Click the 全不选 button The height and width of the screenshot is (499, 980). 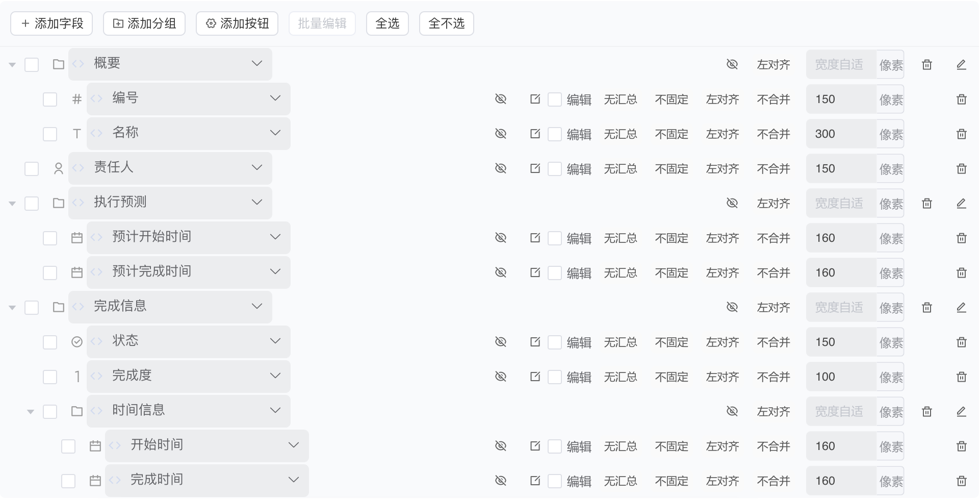pos(446,23)
